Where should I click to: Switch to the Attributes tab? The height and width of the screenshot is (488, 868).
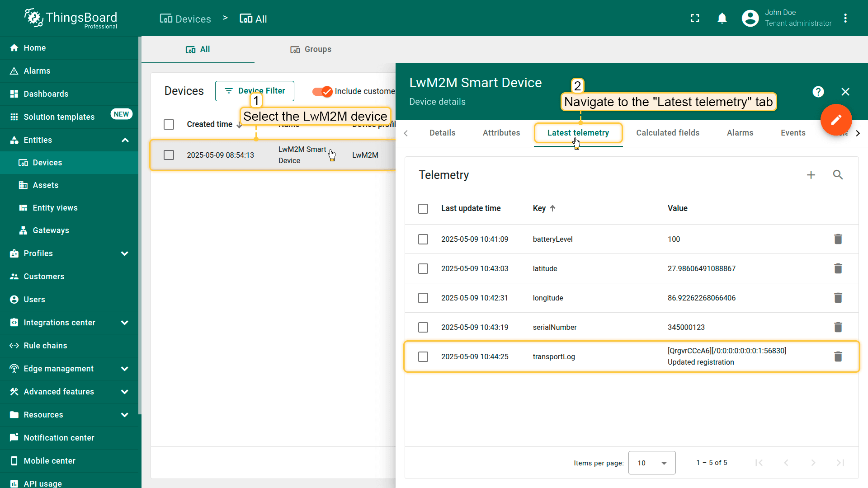click(x=501, y=133)
